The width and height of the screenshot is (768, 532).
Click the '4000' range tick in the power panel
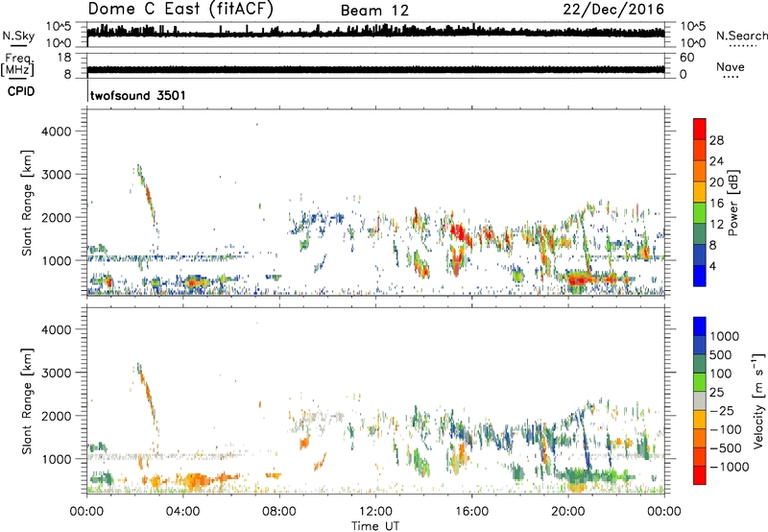tap(57, 132)
